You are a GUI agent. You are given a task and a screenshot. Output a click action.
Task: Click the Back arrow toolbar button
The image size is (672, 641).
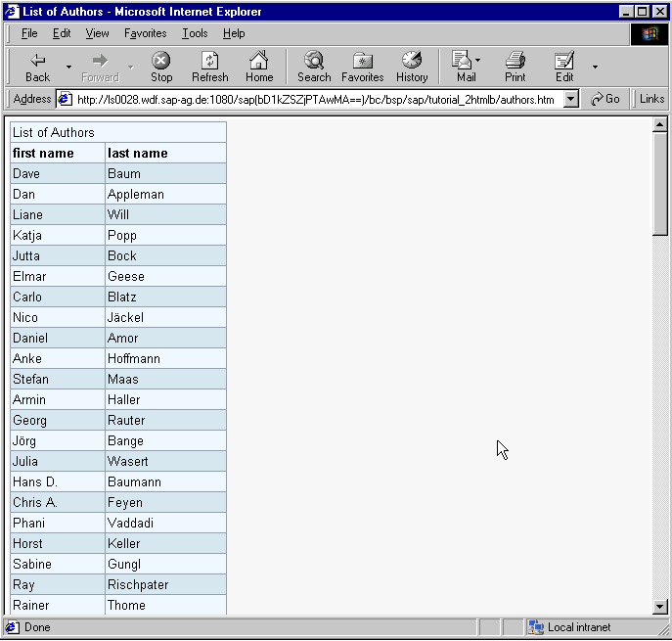tap(37, 66)
